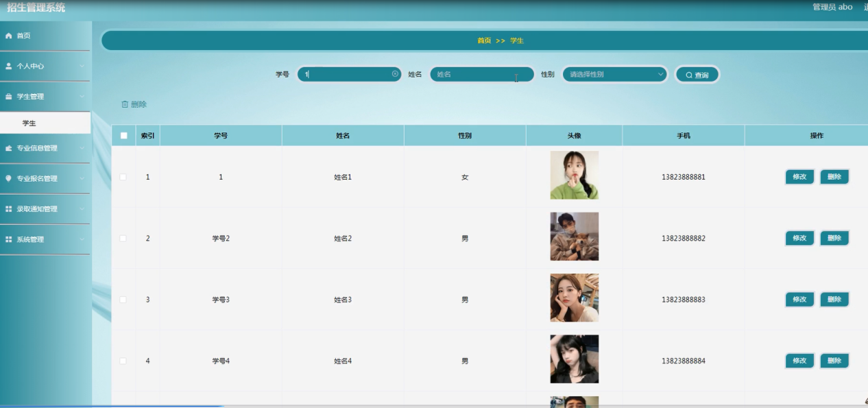Open the 请选择性别 gender dropdown
This screenshot has width=868, height=408.
(x=615, y=74)
